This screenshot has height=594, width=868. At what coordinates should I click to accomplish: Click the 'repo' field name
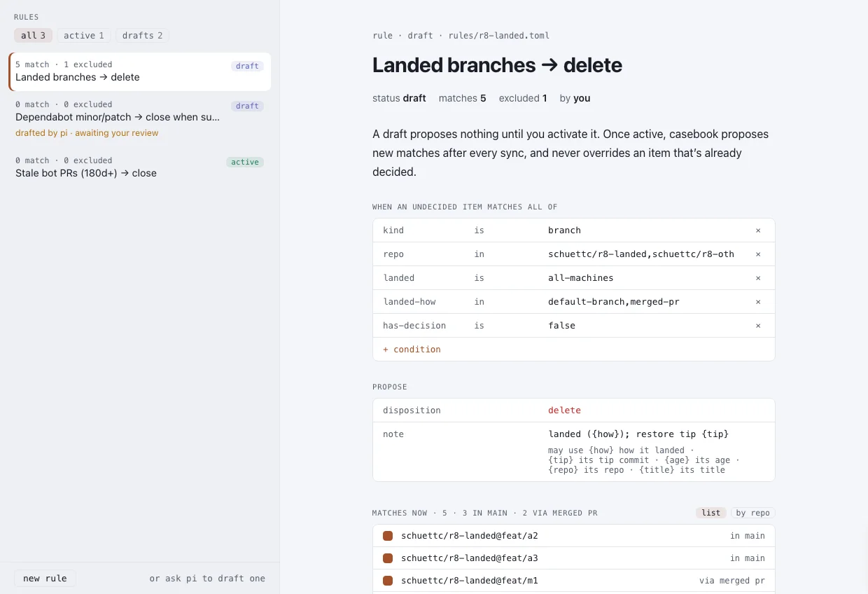coord(393,254)
